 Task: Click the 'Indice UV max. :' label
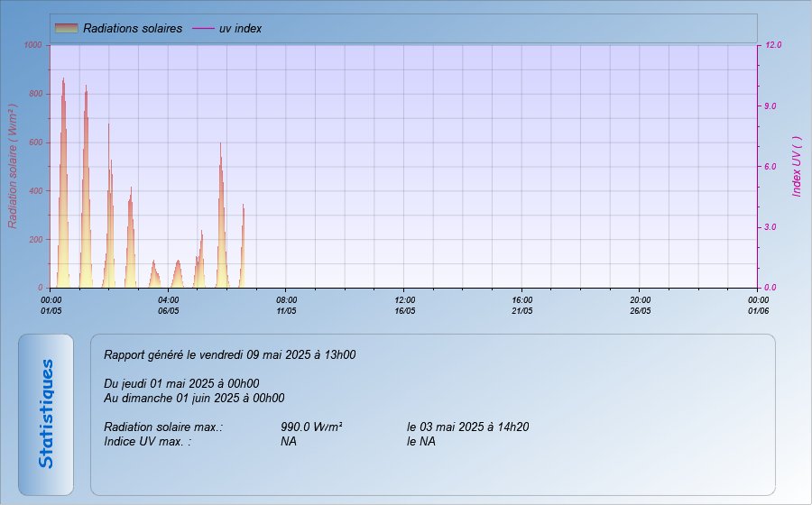point(148,442)
